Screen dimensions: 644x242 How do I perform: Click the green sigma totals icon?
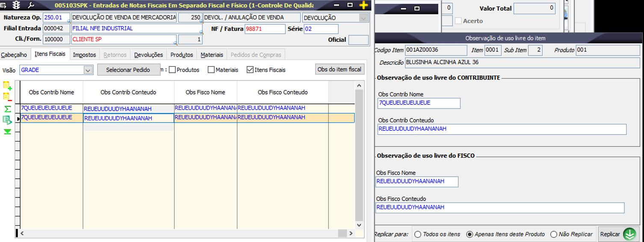[x=7, y=109]
